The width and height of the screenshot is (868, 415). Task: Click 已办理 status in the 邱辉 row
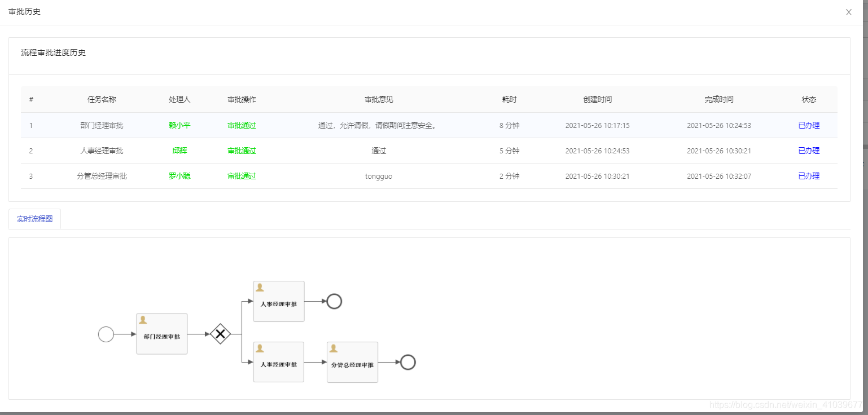[809, 151]
